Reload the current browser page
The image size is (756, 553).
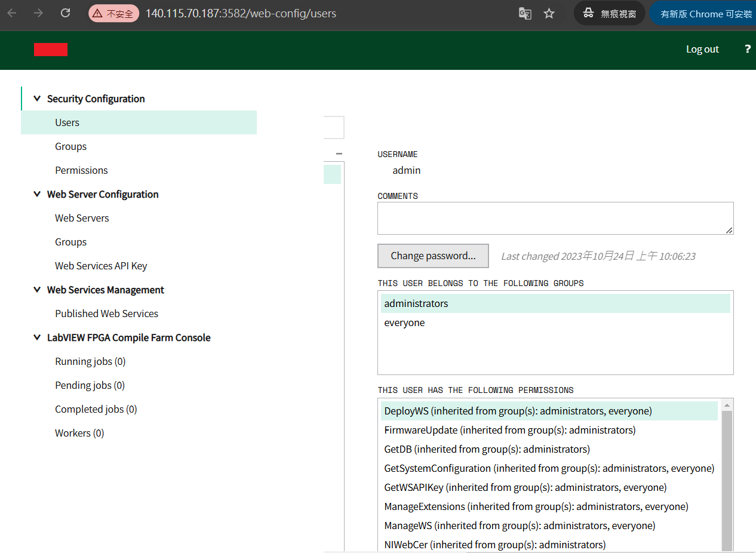coord(66,13)
